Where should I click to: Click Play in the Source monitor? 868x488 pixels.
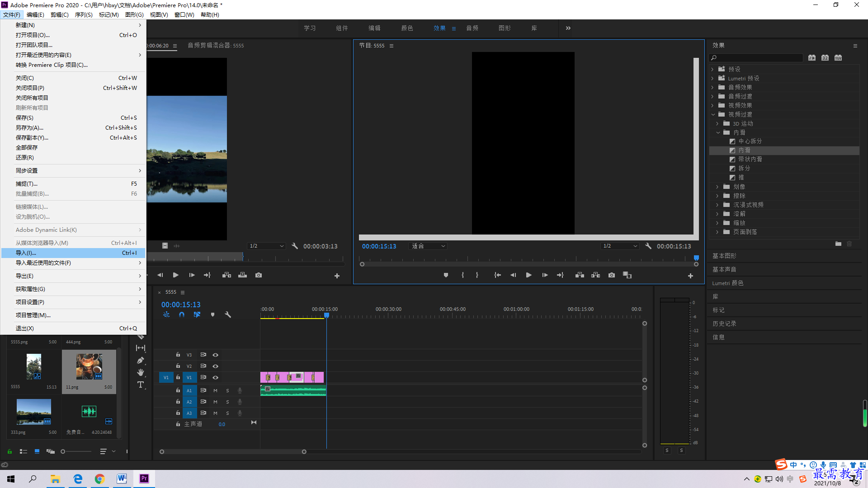click(175, 275)
